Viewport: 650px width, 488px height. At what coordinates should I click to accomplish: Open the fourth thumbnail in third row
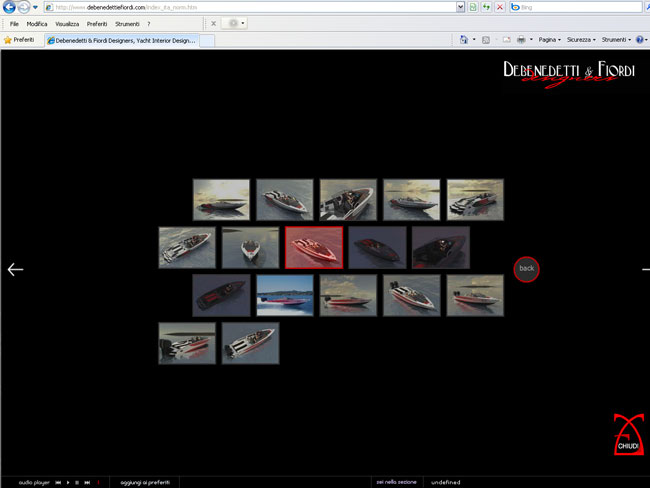412,296
